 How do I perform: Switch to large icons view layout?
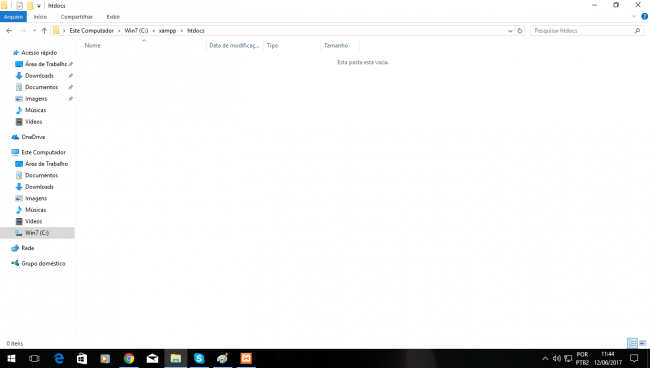pos(643,343)
